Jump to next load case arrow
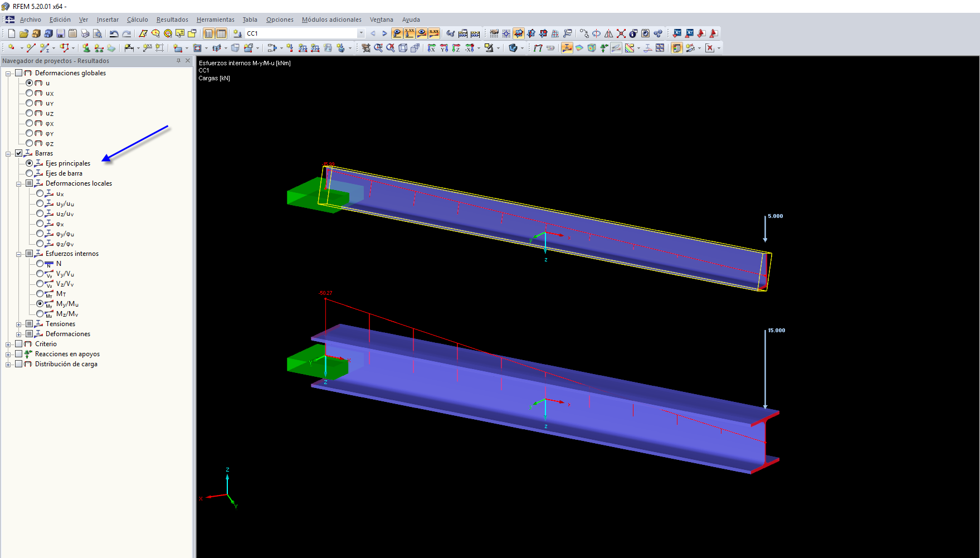 384,33
